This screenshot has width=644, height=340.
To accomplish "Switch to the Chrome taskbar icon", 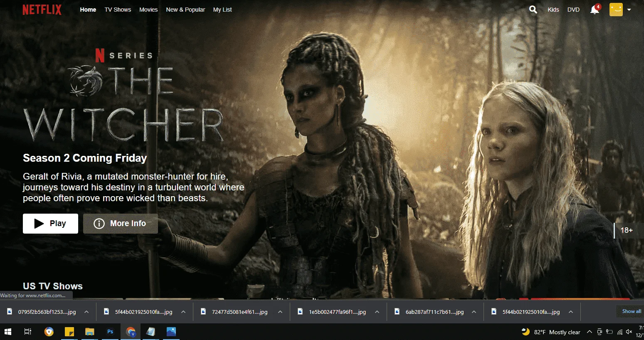I will (131, 332).
